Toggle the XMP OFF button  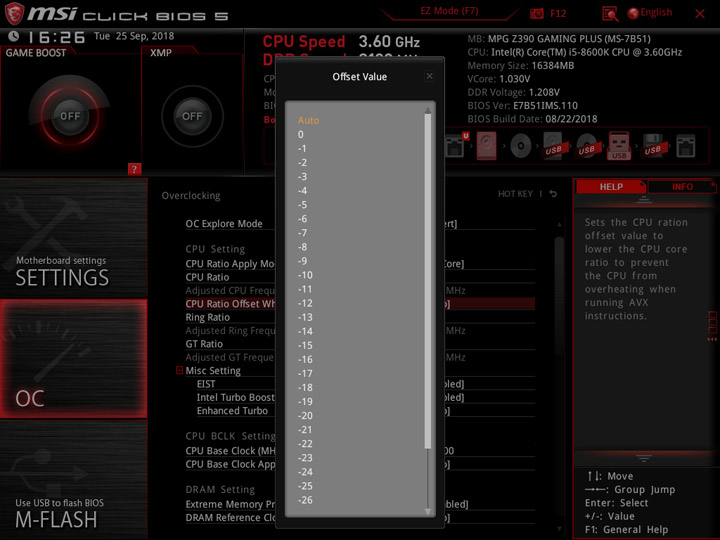(192, 116)
